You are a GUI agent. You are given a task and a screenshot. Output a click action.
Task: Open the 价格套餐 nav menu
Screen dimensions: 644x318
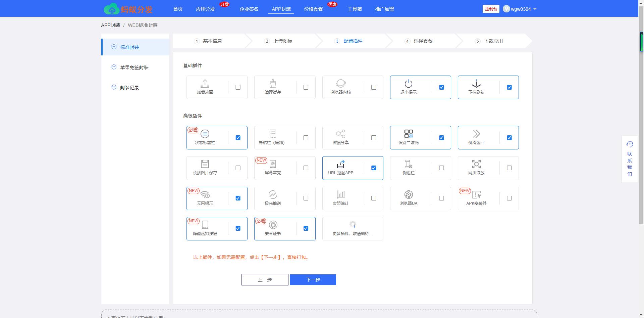(313, 9)
